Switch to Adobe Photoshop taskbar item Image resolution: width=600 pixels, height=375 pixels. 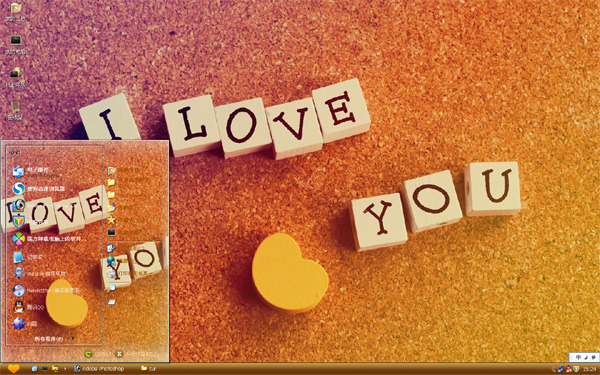tap(100, 368)
